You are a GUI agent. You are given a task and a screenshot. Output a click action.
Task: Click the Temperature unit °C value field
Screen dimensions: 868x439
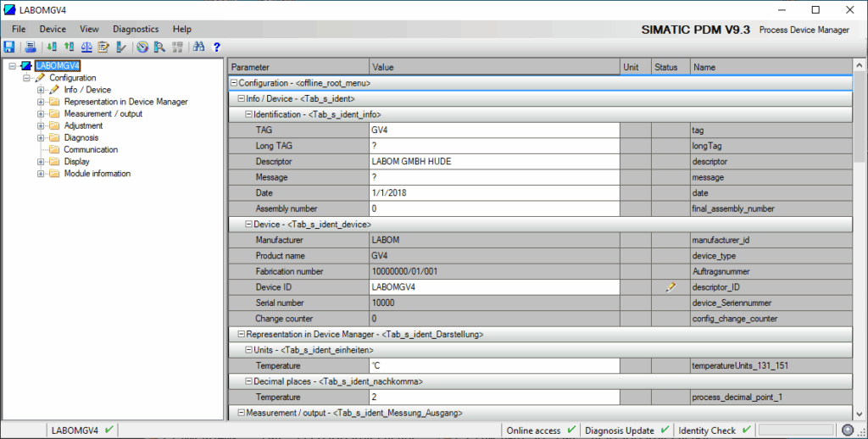[494, 366]
